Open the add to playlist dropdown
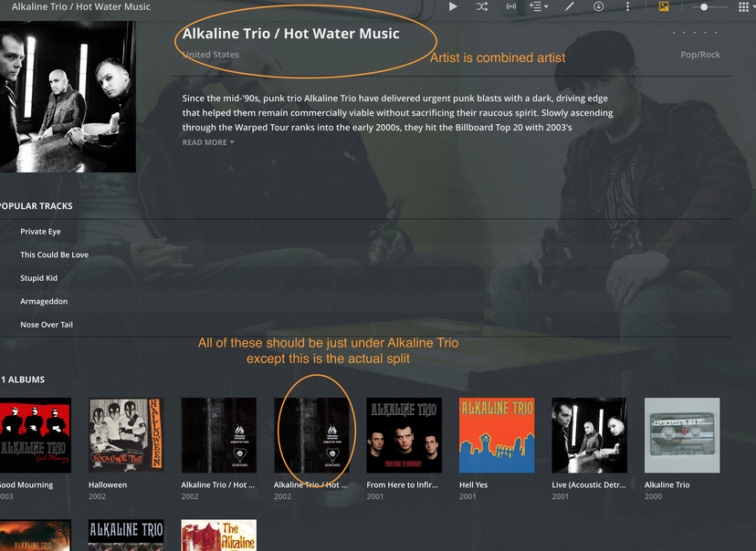 pyautogui.click(x=538, y=6)
